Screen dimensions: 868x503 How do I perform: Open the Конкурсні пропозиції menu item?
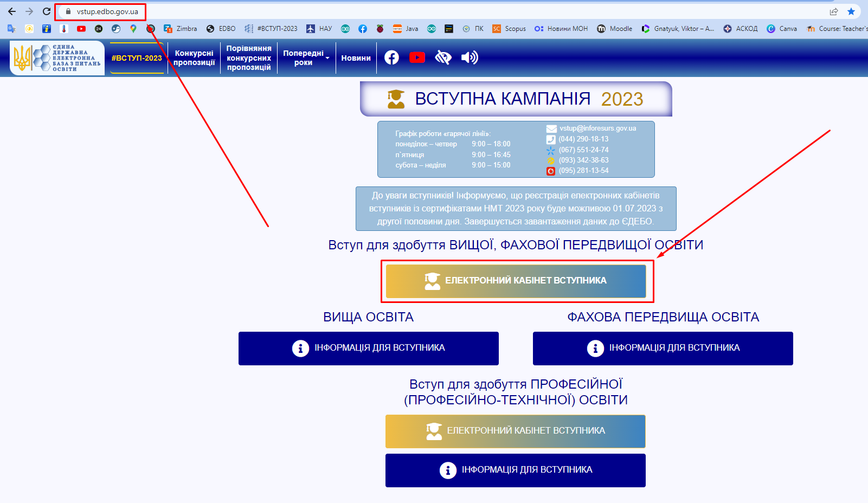194,58
